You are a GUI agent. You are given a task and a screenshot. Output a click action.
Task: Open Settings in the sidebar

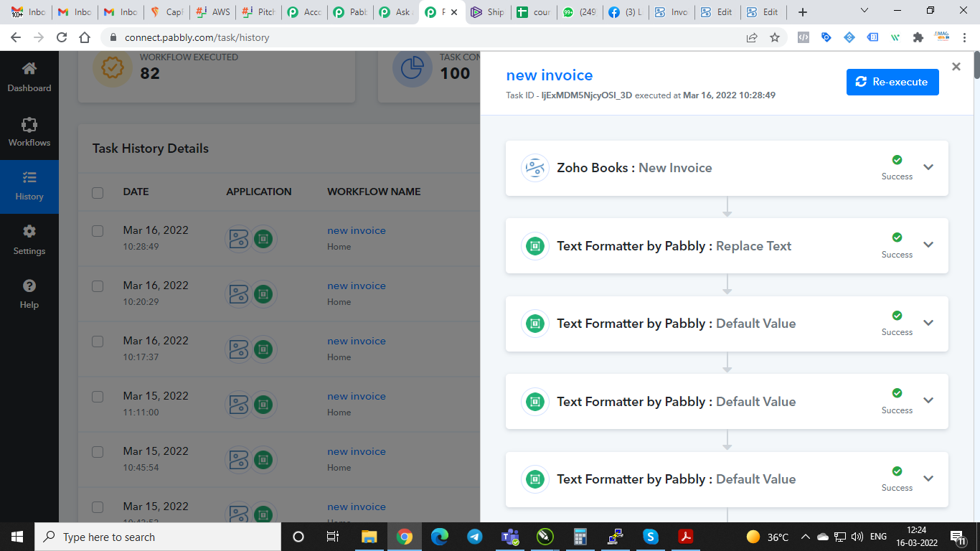pyautogui.click(x=29, y=240)
